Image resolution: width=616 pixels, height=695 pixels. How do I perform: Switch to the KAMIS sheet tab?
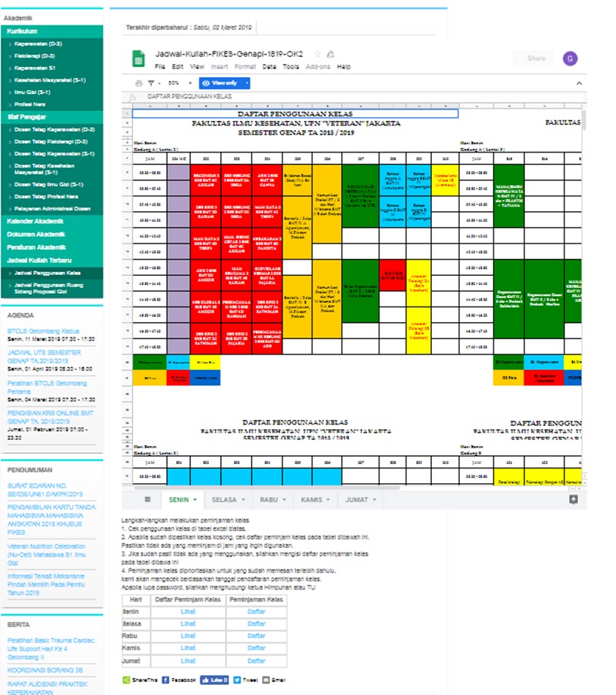coord(311,500)
